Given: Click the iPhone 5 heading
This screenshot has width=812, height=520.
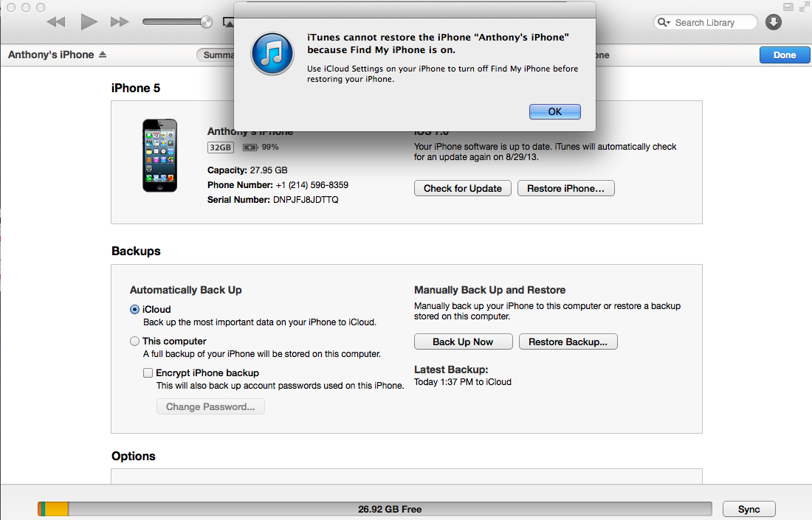Looking at the screenshot, I should pyautogui.click(x=136, y=89).
